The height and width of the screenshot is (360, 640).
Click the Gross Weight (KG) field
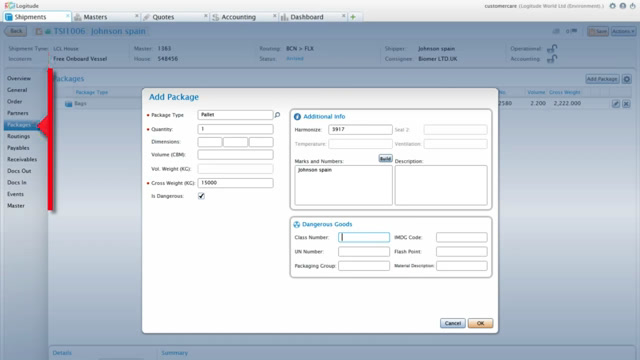click(x=235, y=183)
